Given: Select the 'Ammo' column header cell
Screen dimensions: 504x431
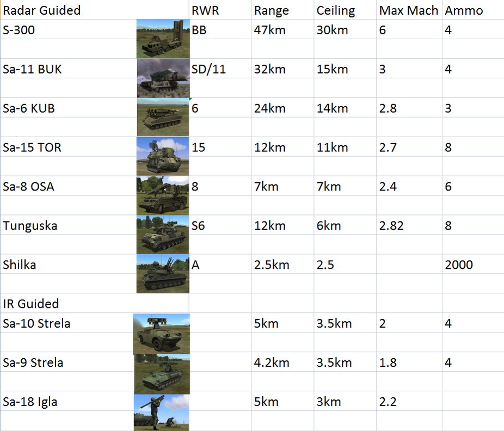Looking at the screenshot, I should click(x=473, y=10).
